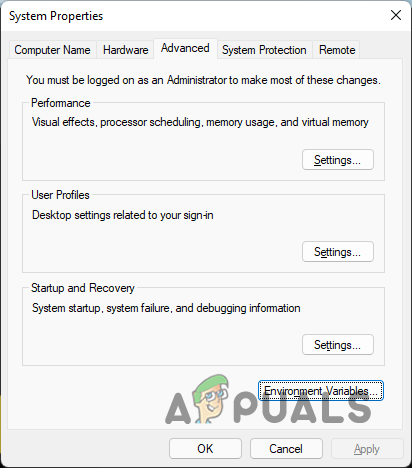Go to the System Protection tab
Screen dimensions: 412x468
point(264,50)
